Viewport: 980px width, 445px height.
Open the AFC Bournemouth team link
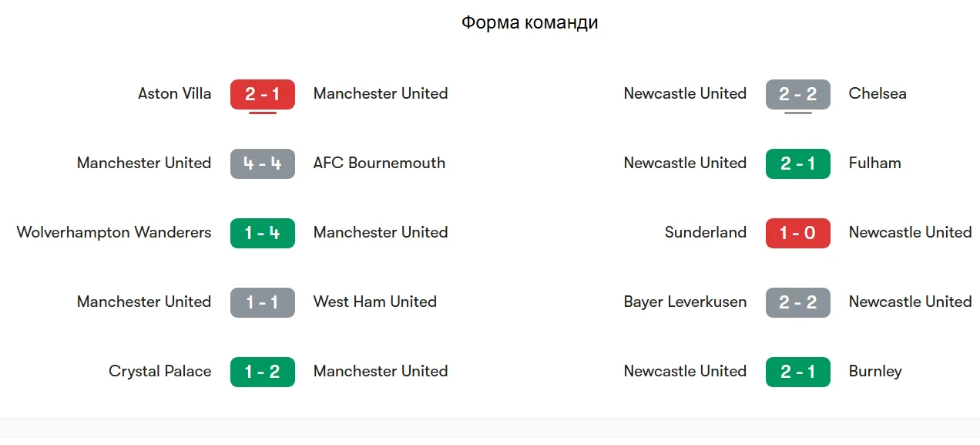[x=379, y=164]
